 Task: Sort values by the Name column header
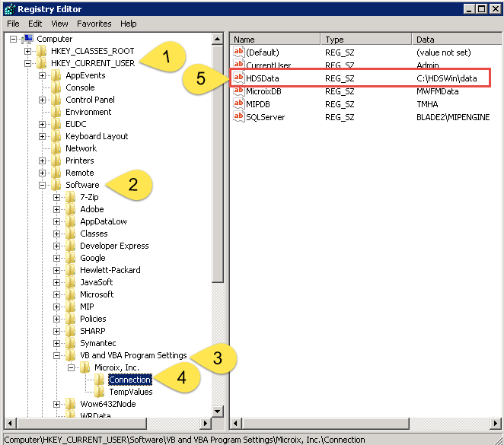pos(274,39)
